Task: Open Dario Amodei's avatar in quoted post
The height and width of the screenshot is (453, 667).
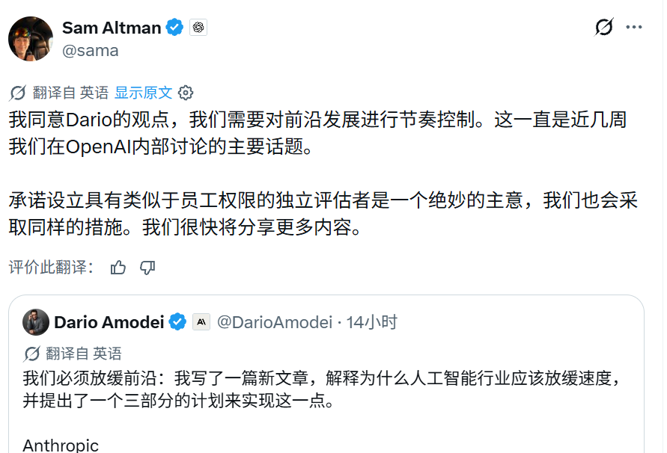Action: pyautogui.click(x=36, y=322)
